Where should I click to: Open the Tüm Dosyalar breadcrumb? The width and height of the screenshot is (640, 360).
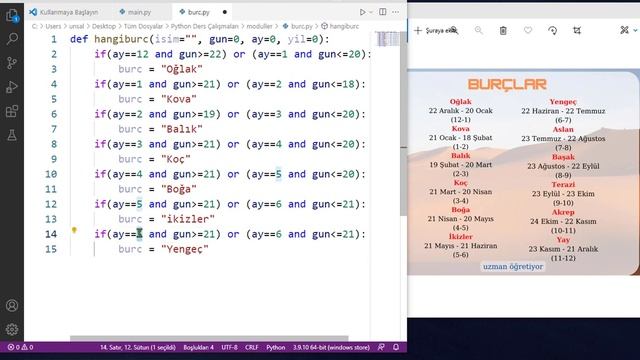coord(143,26)
